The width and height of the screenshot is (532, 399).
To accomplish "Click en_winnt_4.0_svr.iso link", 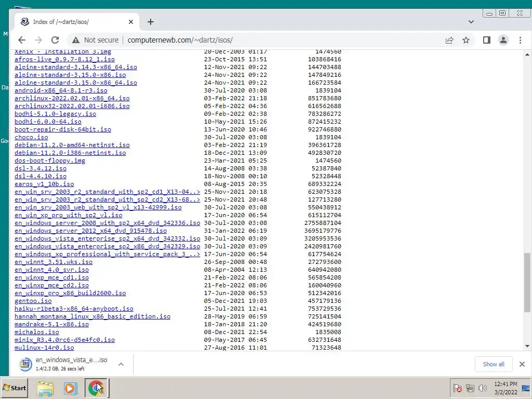I will pos(51,270).
